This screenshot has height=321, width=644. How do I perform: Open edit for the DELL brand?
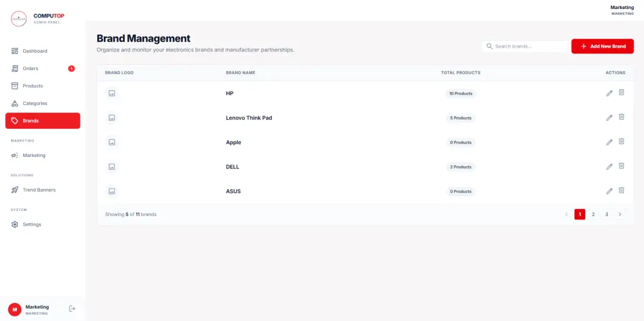609,167
